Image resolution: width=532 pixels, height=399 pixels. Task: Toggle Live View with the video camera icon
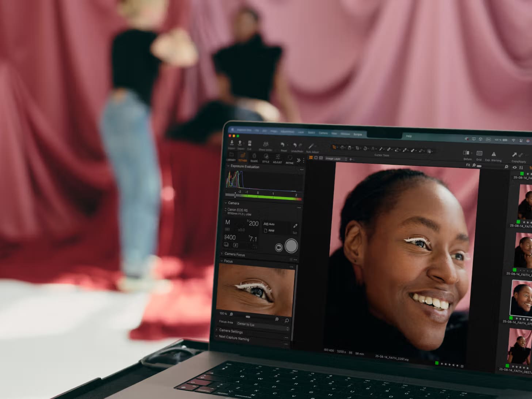[x=279, y=247]
